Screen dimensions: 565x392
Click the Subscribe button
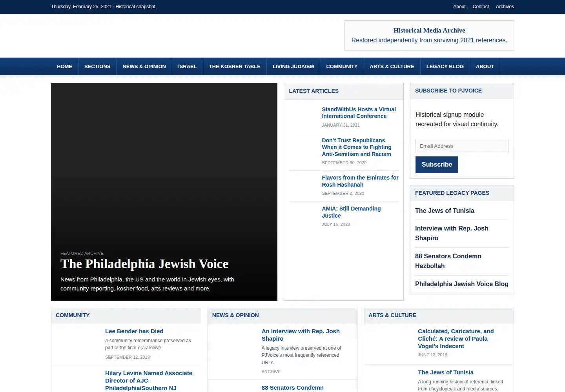tap(437, 165)
